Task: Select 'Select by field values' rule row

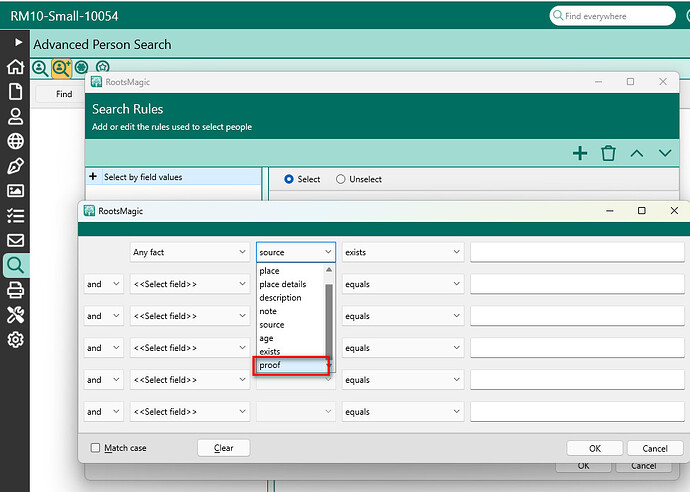Action: [x=173, y=177]
